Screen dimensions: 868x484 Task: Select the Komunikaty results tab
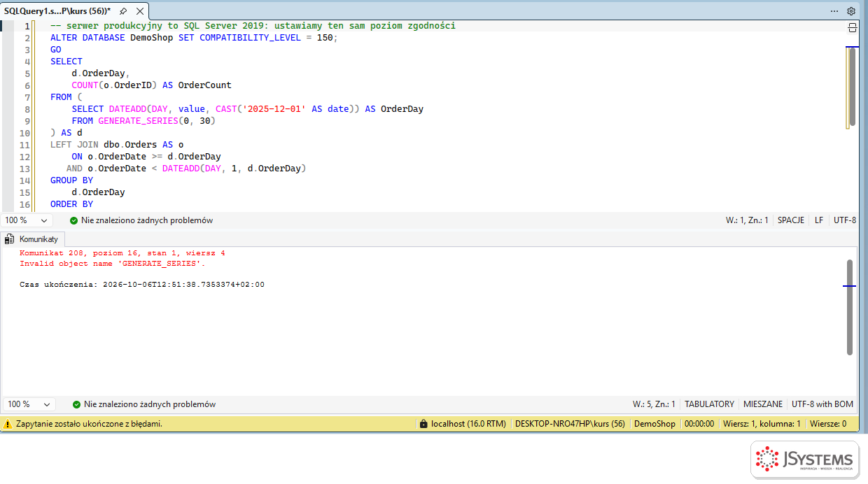coord(34,239)
